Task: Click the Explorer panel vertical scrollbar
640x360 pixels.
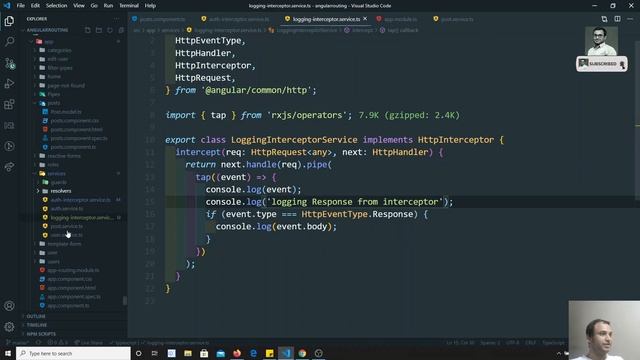Action: pyautogui.click(x=124, y=300)
